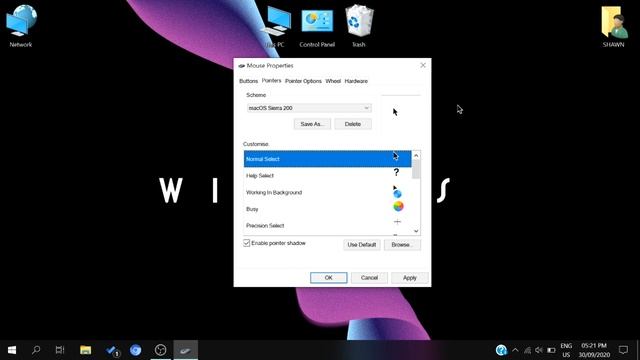
Task: Open the blue browser icon on the taskbar
Action: (136, 350)
